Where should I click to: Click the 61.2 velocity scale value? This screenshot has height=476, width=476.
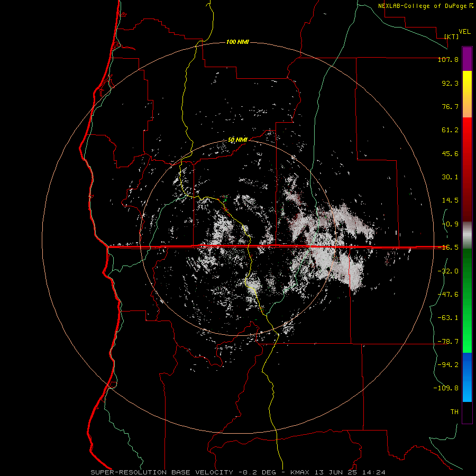(450, 130)
